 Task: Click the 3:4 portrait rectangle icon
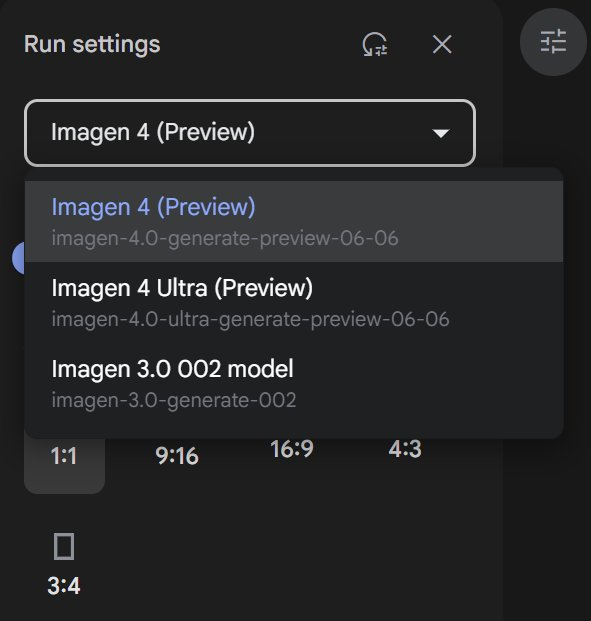64,546
